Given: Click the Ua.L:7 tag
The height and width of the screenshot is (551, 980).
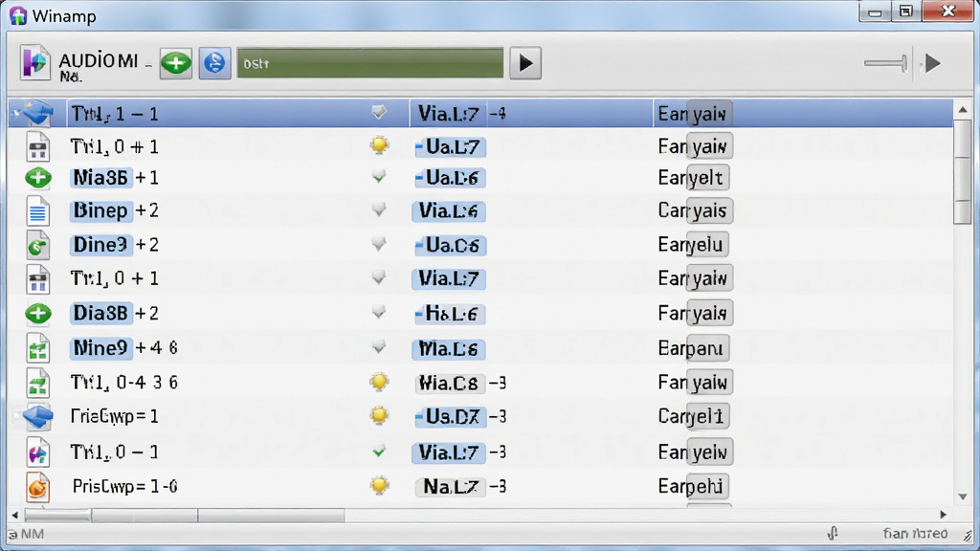Looking at the screenshot, I should [450, 147].
